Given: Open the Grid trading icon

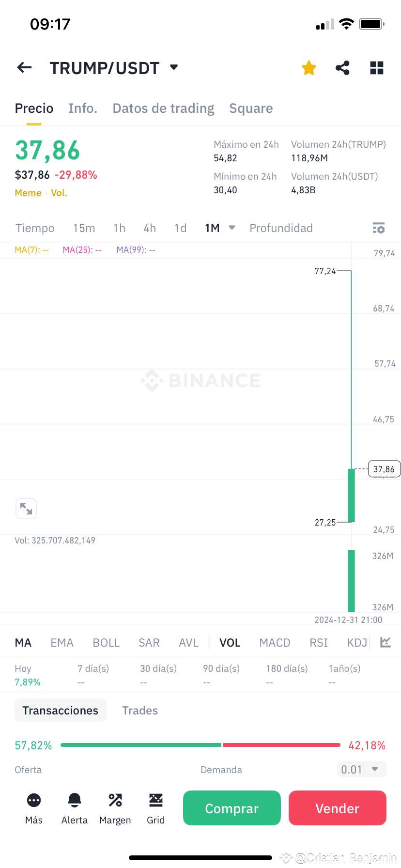Looking at the screenshot, I should [156, 800].
